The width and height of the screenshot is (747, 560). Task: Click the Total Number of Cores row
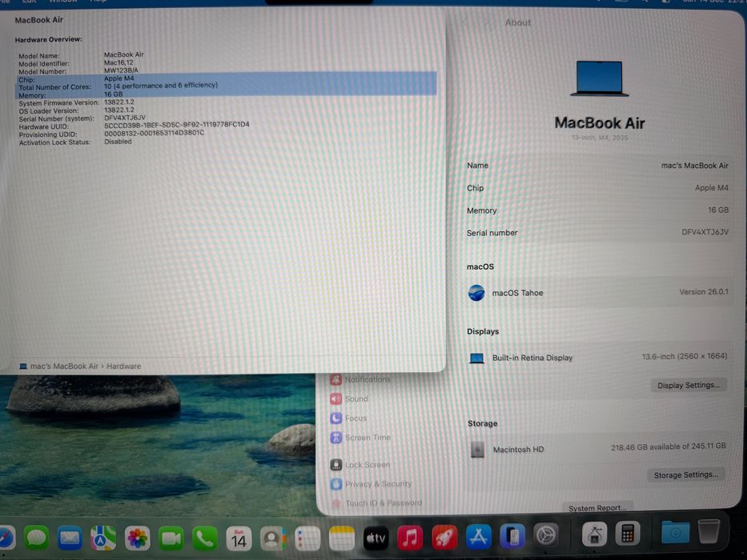click(x=227, y=86)
